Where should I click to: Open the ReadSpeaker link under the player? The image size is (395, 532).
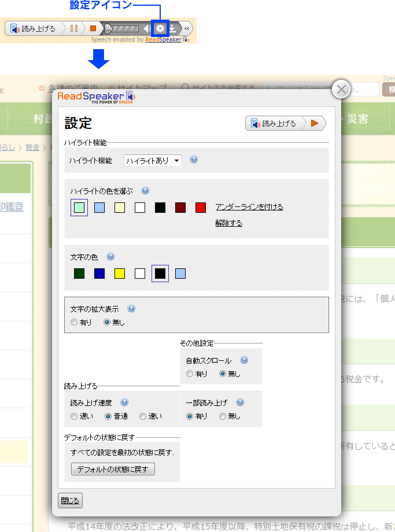(164, 39)
